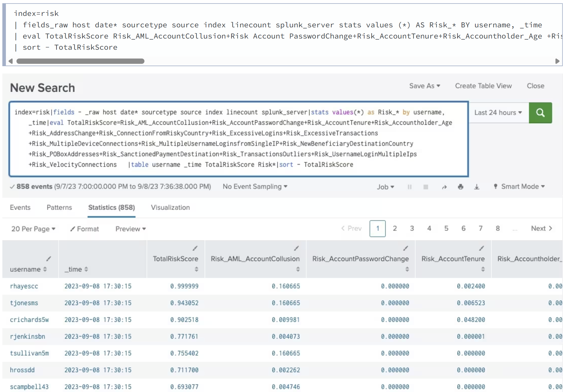Switch to the Visualization tab

point(170,208)
